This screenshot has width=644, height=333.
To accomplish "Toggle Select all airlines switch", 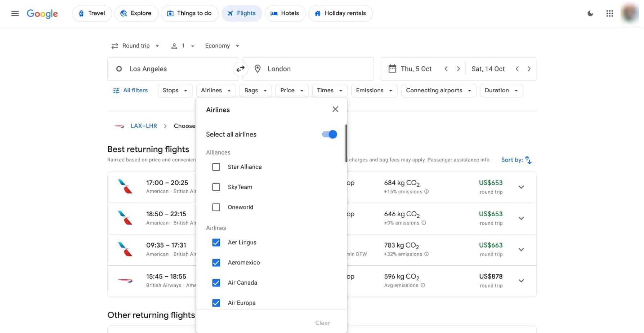I will [330, 134].
